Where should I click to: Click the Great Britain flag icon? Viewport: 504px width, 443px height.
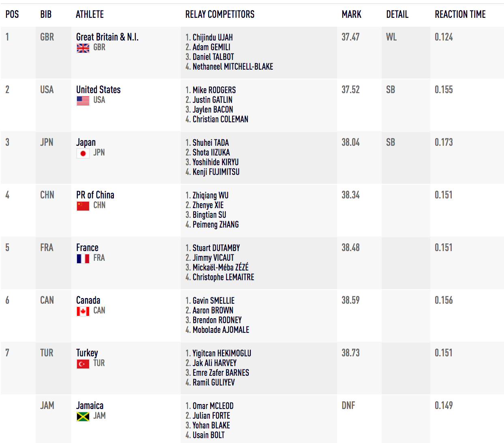pyautogui.click(x=83, y=48)
